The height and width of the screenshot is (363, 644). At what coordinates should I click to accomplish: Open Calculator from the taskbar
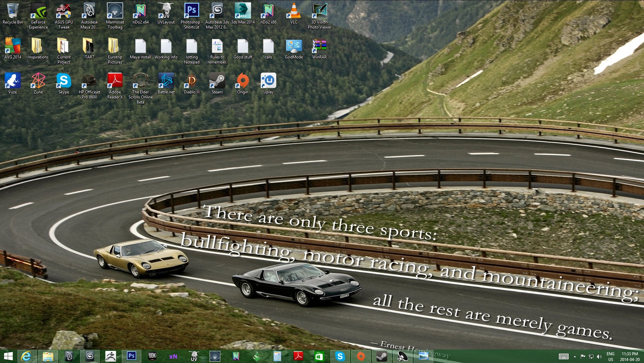(x=277, y=356)
